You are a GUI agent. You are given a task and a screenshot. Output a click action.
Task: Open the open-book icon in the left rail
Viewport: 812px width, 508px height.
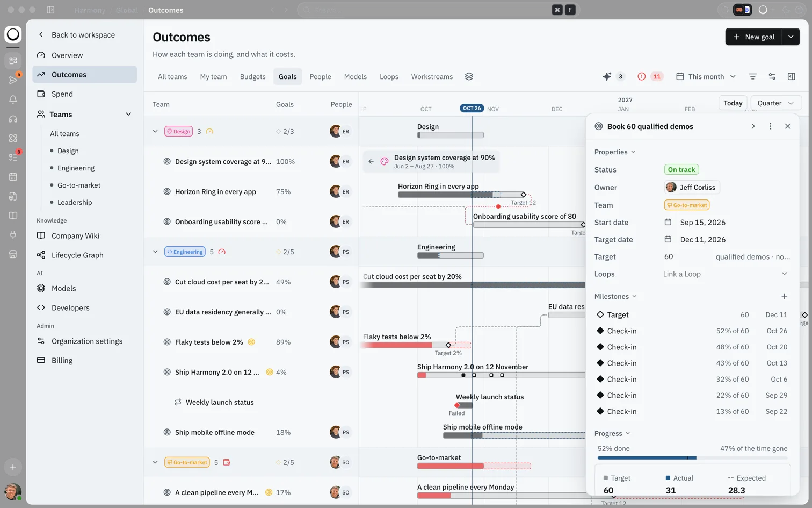point(13,216)
